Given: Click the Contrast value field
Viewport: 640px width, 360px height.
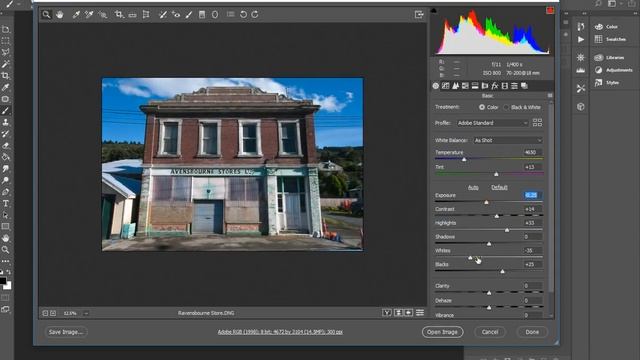Looking at the screenshot, I should coord(532,209).
